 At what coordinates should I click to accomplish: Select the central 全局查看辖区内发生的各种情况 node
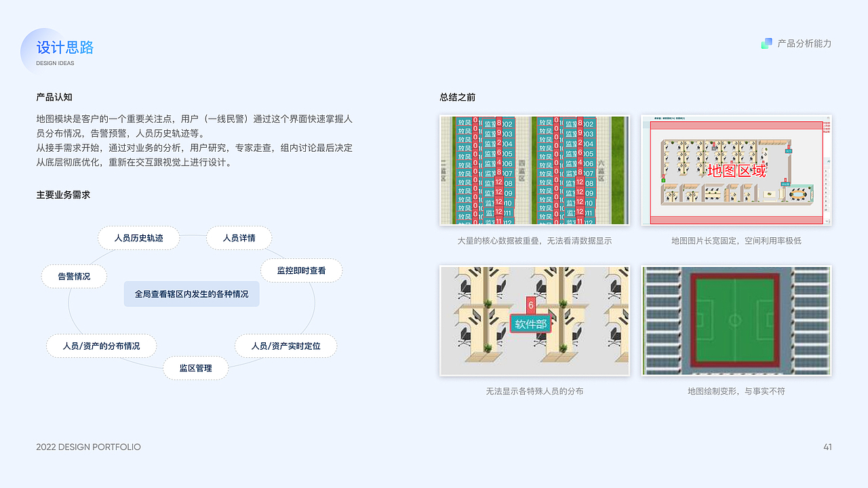click(191, 293)
